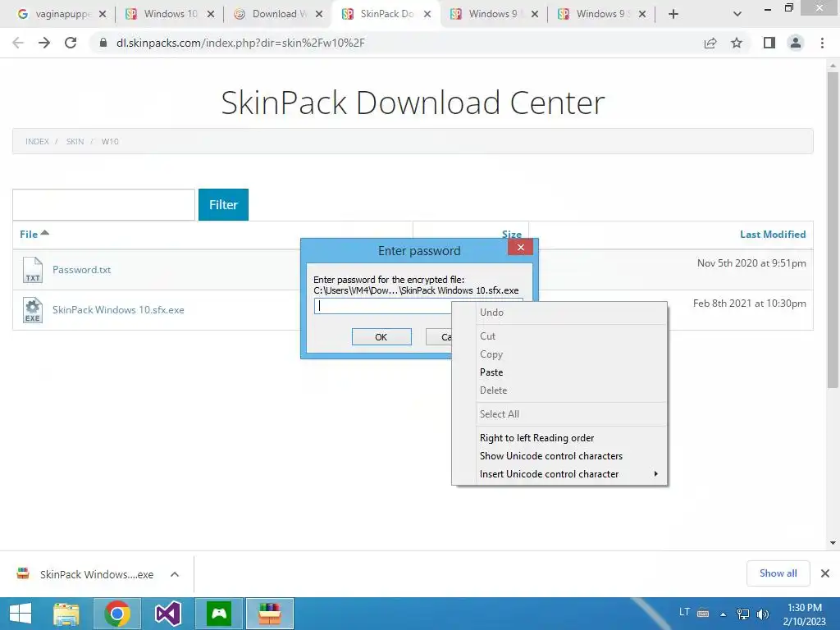Open W10 breadcrumb link
Screen dimensions: 840x630
(x=110, y=141)
